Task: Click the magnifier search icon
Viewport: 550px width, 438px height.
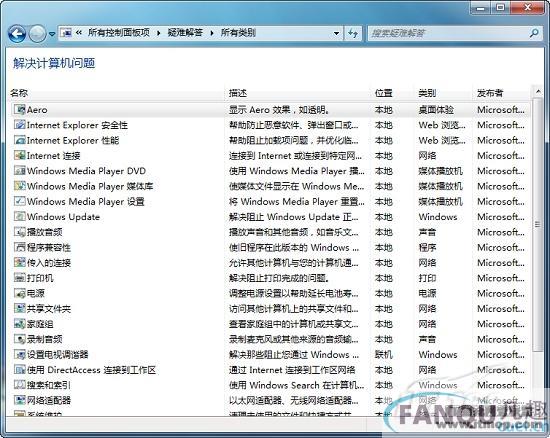Action: pos(534,33)
